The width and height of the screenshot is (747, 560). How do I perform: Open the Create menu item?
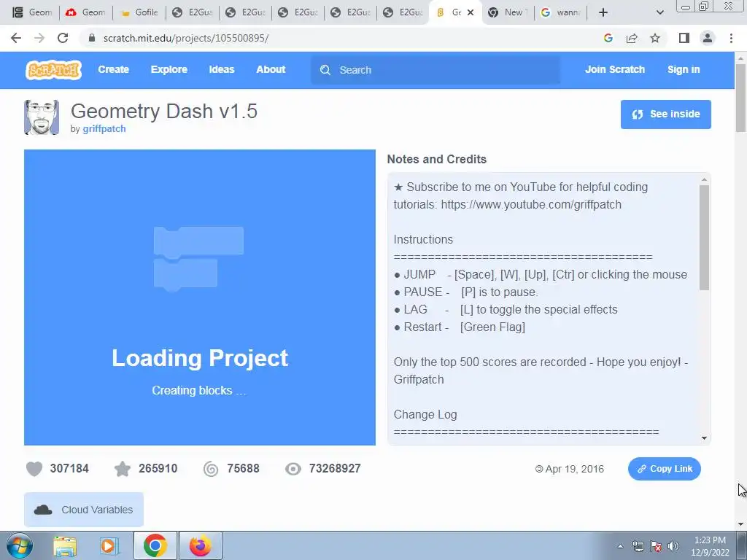click(113, 69)
